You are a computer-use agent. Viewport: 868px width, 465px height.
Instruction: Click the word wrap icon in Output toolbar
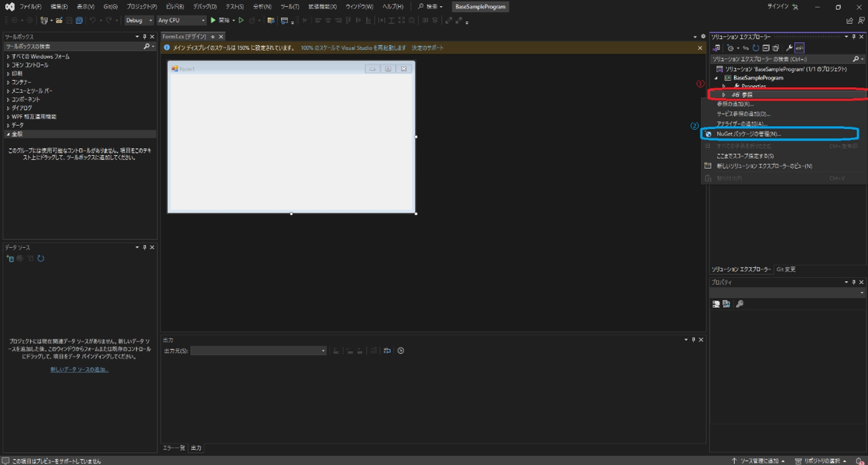coord(387,351)
